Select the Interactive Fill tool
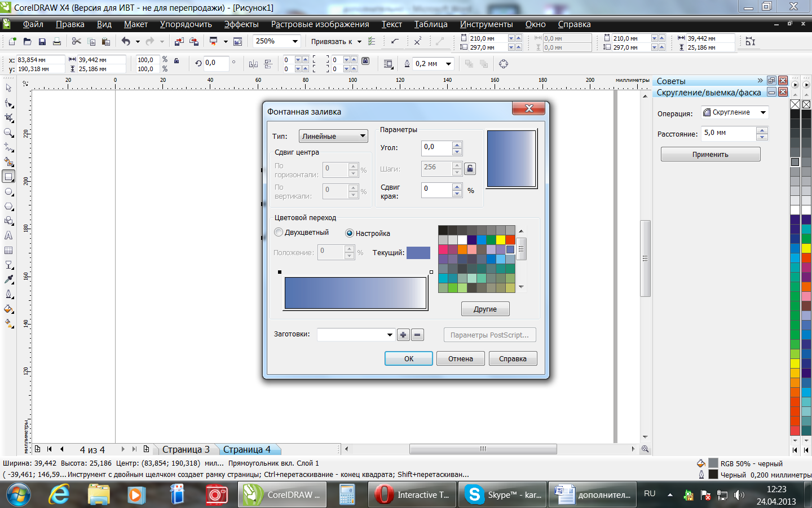 click(x=8, y=323)
